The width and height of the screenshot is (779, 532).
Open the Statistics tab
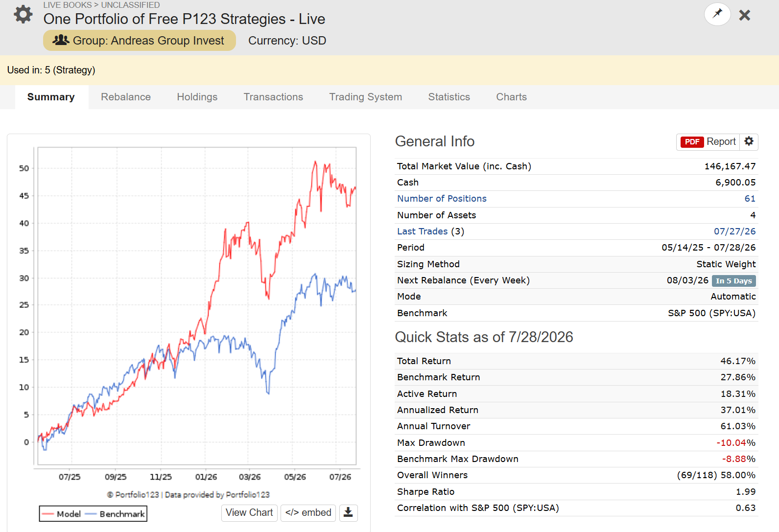point(449,97)
